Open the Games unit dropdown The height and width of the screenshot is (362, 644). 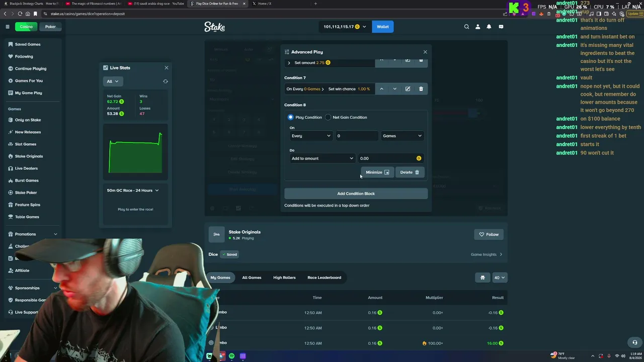402,136
